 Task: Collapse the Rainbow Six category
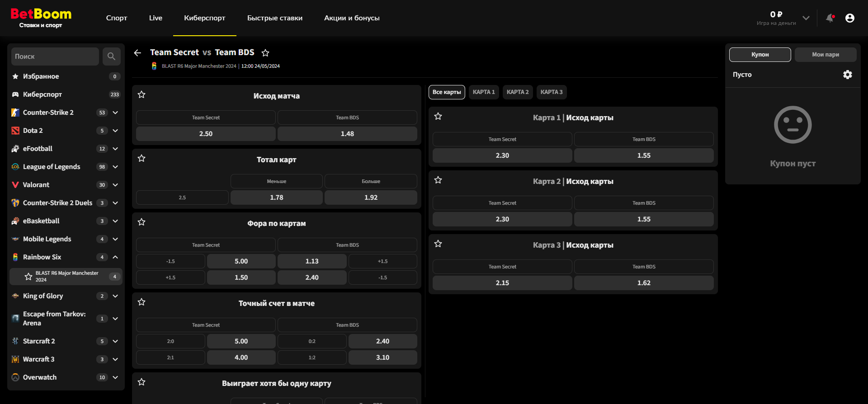point(115,257)
